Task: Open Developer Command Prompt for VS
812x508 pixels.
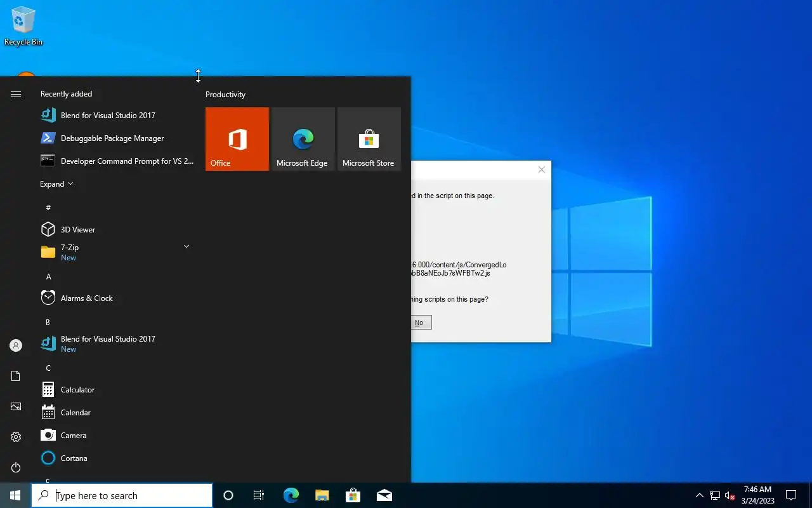Action: click(118, 161)
